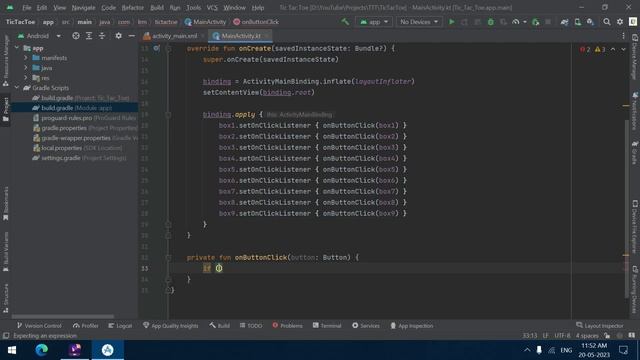Viewport: 640px width, 360px height.
Task: Expand the manifests folder
Action: (26, 58)
